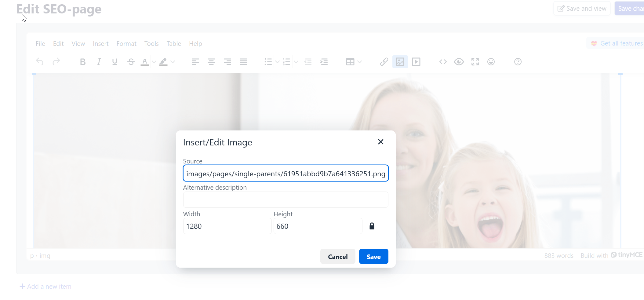Viewport: 644px width, 300px height.
Task: Align text right
Action: 227,62
